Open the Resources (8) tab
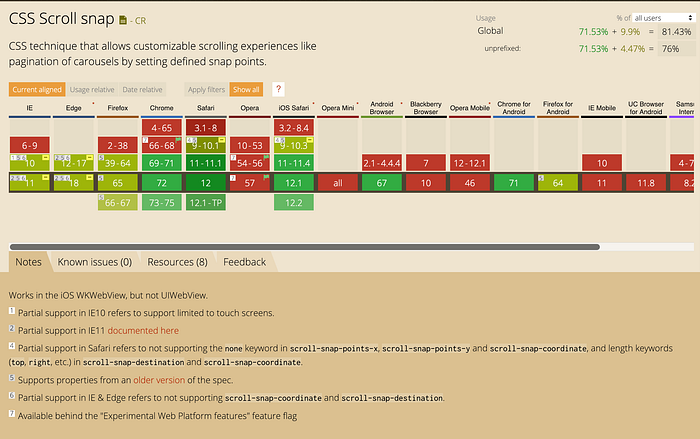Viewport: 700px width, 439px height. click(177, 262)
